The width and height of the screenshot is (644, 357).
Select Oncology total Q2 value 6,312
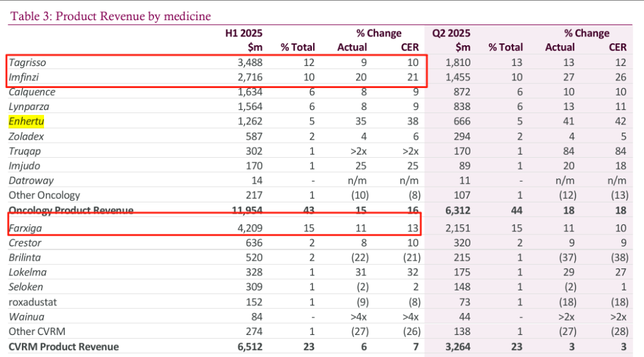(x=458, y=211)
